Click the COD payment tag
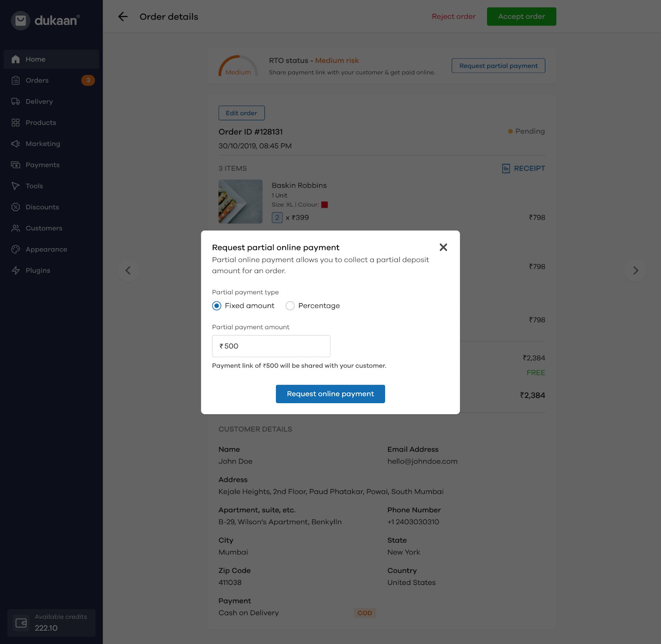 pos(365,613)
